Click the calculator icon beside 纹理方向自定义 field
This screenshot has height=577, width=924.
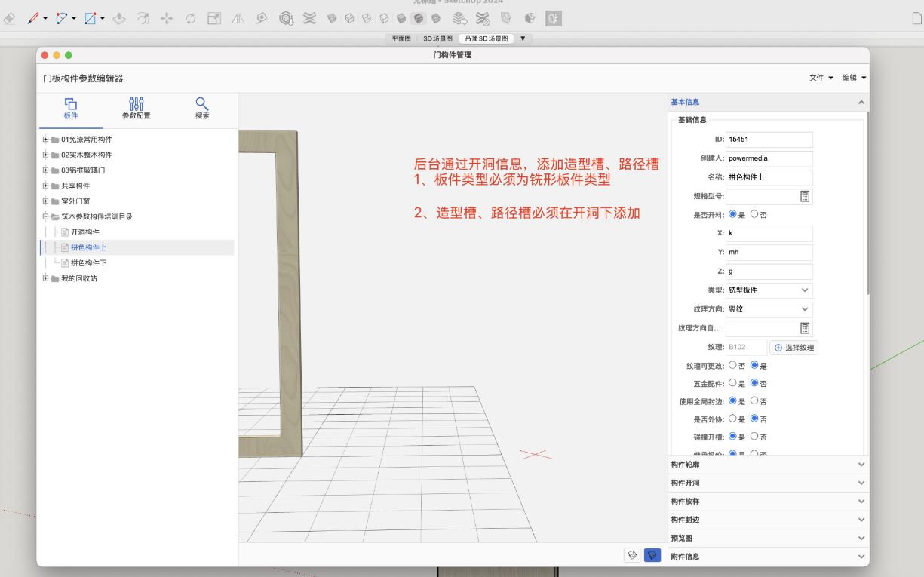point(805,328)
